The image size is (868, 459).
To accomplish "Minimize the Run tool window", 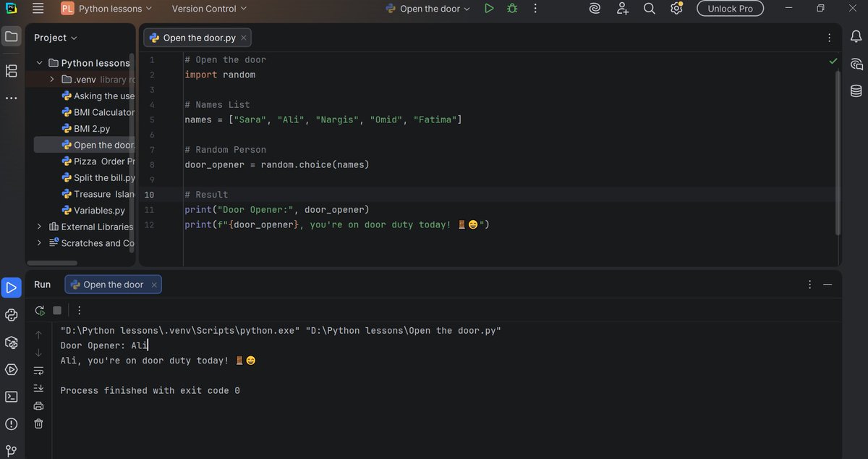I will click(x=827, y=285).
